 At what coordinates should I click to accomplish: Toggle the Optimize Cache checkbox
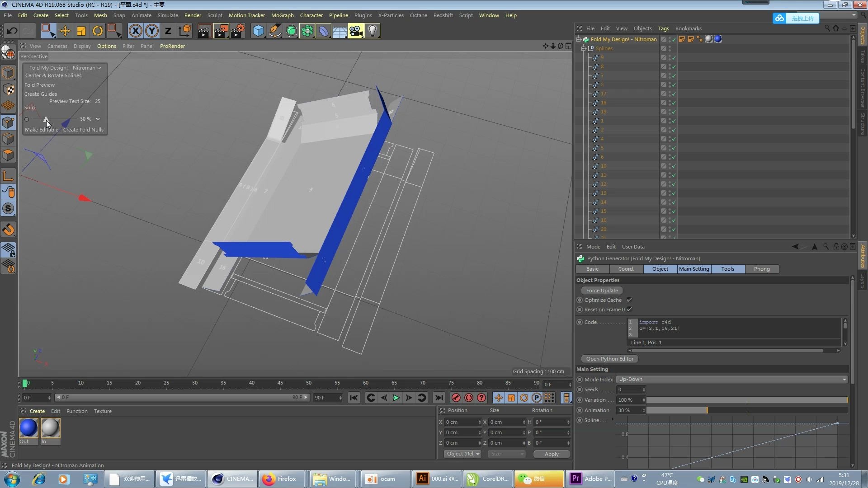pyautogui.click(x=629, y=300)
